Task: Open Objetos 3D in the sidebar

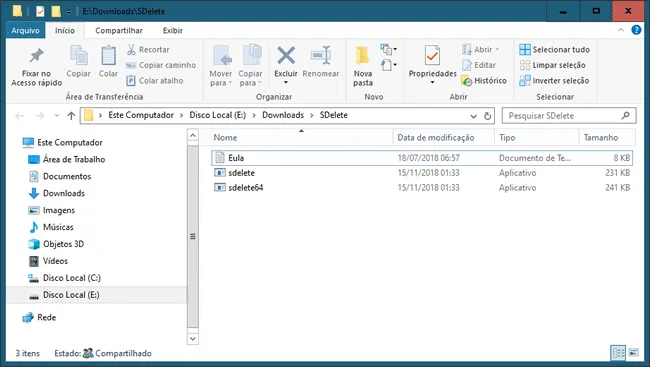Action: tap(56, 244)
